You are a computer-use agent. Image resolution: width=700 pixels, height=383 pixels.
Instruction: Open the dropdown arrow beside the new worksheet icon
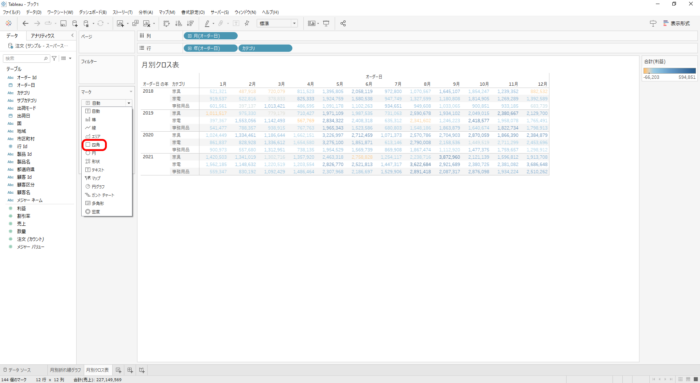pyautogui.click(x=127, y=24)
